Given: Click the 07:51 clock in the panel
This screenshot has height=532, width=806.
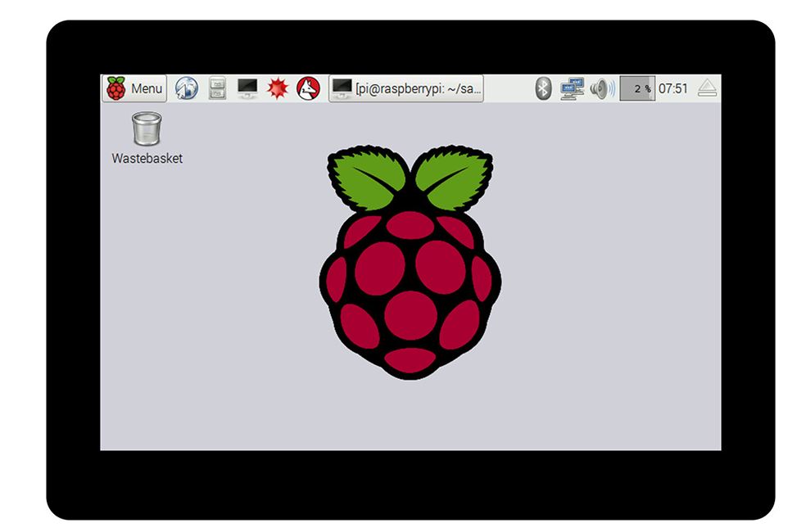Looking at the screenshot, I should pos(673,88).
